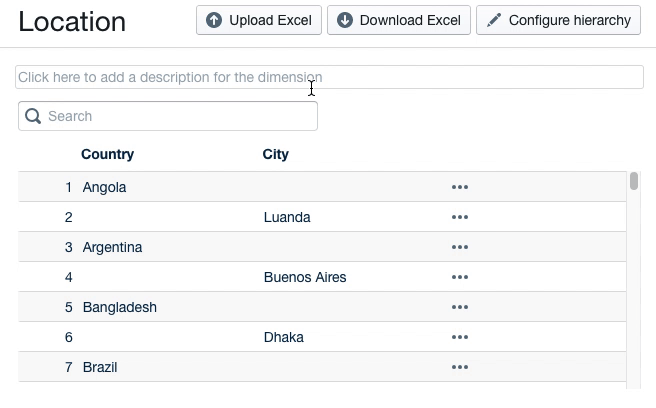656x408 pixels.
Task: Open the three-dot menu for Buenos Aires
Action: tap(460, 277)
